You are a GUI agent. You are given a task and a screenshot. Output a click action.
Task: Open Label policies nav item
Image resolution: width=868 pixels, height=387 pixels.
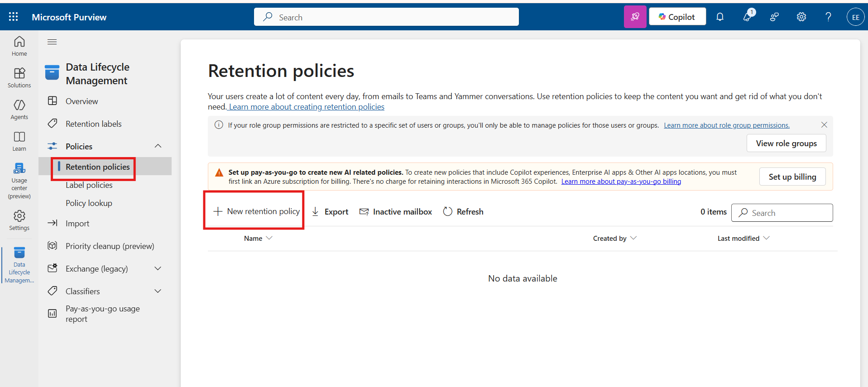[x=89, y=185]
